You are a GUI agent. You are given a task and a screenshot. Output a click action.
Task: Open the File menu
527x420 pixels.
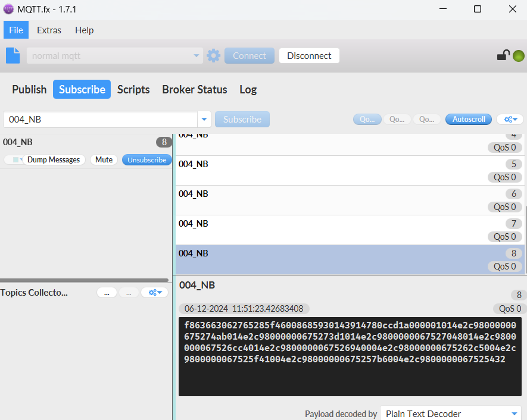click(x=16, y=30)
